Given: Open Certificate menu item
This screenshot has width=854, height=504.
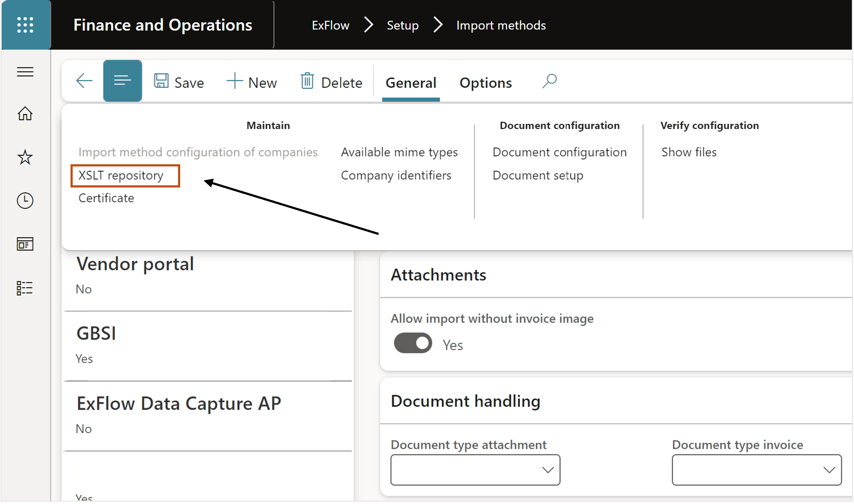Looking at the screenshot, I should pyautogui.click(x=106, y=198).
